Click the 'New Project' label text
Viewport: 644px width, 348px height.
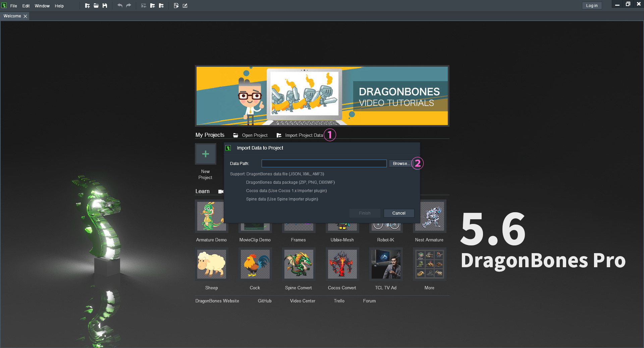(x=205, y=174)
